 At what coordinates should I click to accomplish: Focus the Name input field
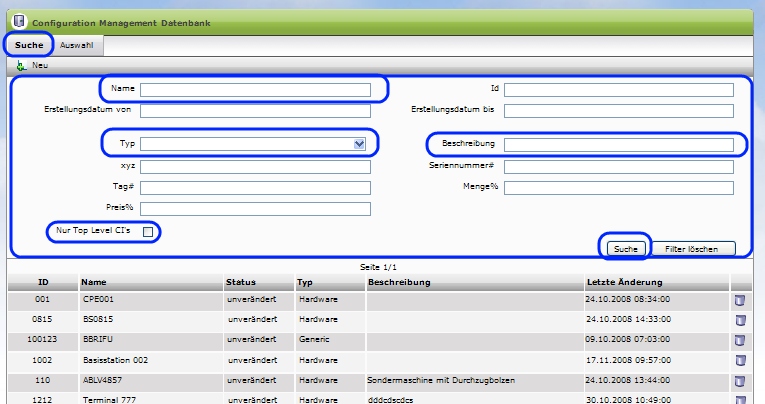coord(255,90)
